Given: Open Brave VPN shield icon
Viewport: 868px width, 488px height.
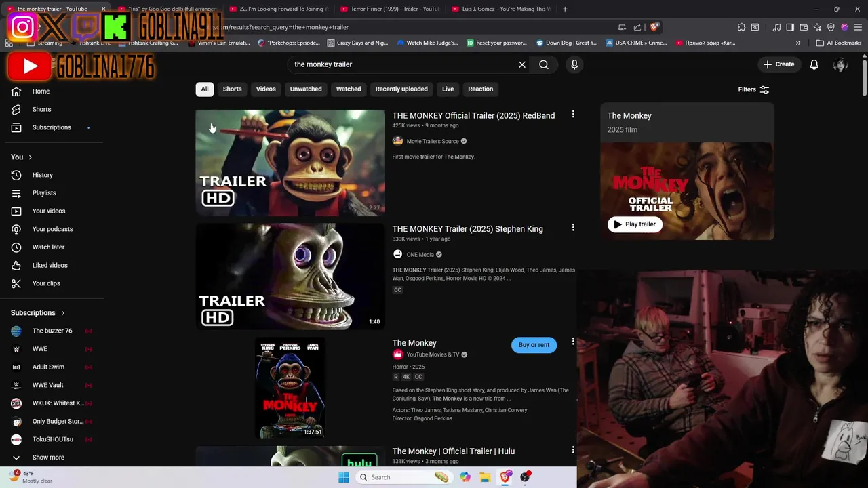Looking at the screenshot, I should click(x=831, y=27).
